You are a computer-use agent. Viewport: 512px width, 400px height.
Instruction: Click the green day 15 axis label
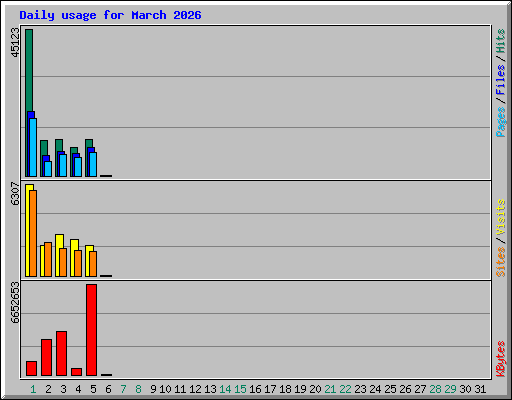240,389
